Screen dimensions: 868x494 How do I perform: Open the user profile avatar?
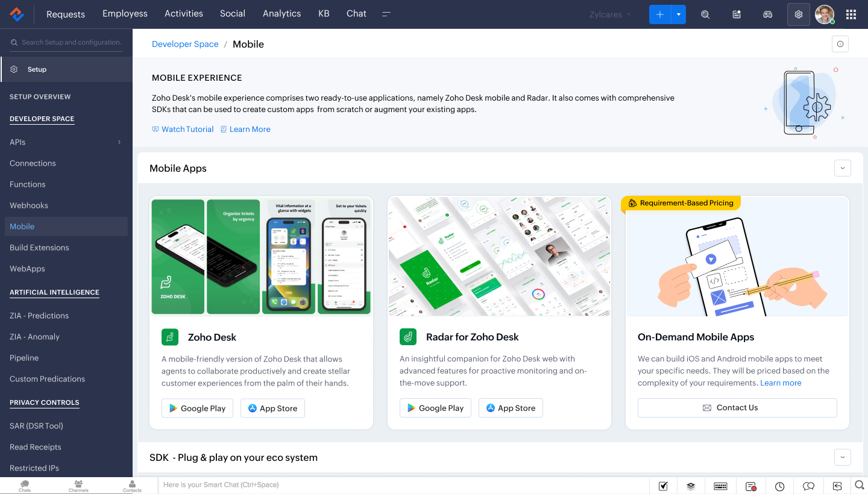coord(825,14)
